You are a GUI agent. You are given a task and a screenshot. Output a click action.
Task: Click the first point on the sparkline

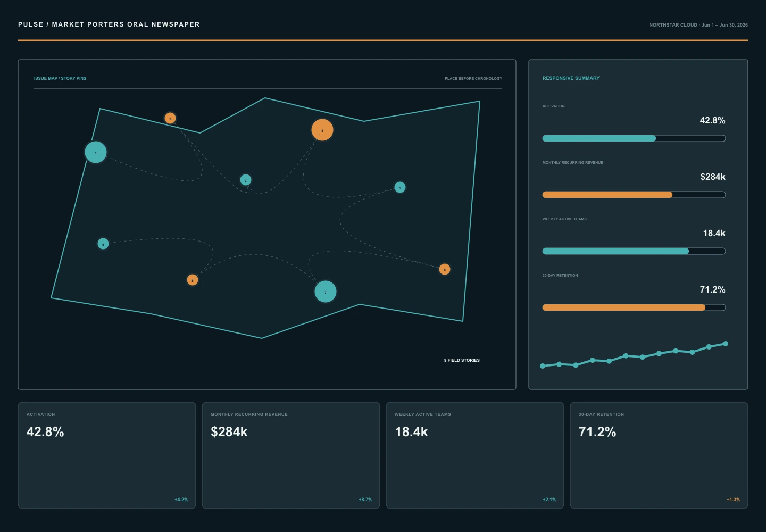coord(543,366)
